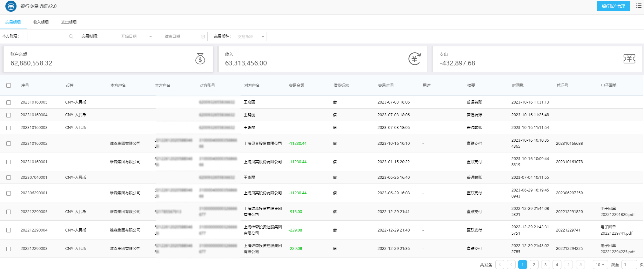Click the 结束日期 end date field

pyautogui.click(x=172, y=37)
